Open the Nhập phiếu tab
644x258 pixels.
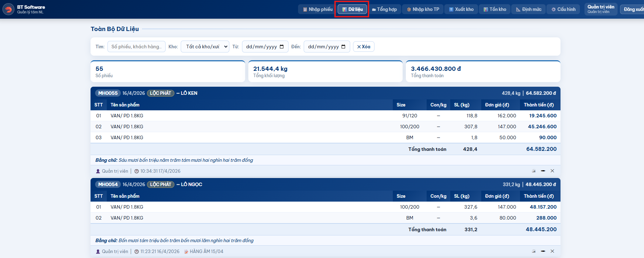coord(317,9)
